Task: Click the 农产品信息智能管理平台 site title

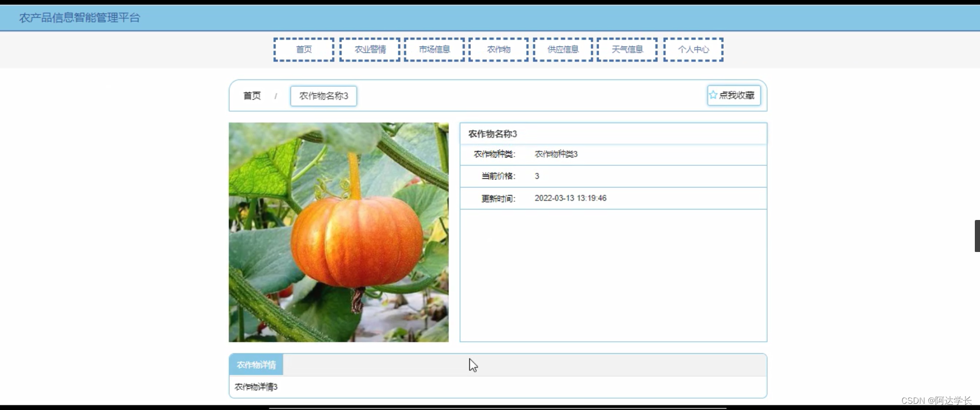Action: [x=80, y=18]
